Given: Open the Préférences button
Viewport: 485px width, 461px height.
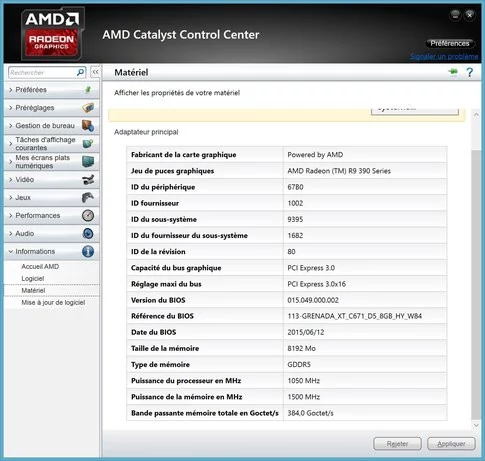Looking at the screenshot, I should pos(449,43).
